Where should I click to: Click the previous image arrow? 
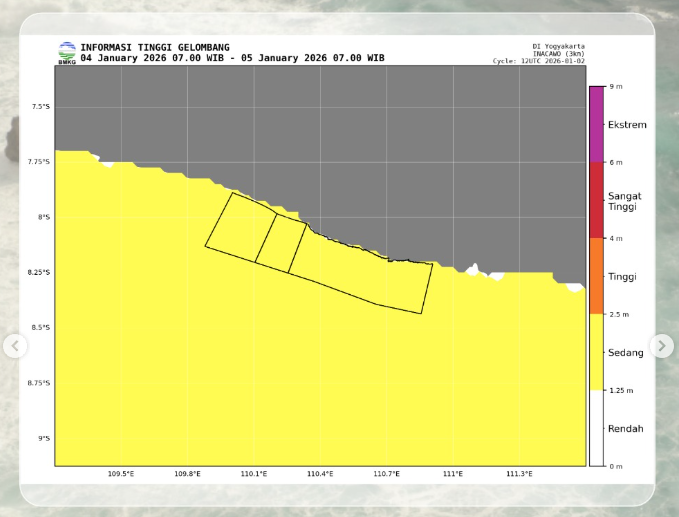point(15,346)
